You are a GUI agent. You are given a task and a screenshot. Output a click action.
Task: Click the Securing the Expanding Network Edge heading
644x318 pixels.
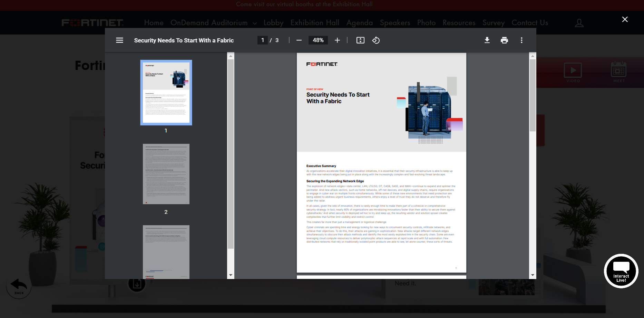pos(335,181)
